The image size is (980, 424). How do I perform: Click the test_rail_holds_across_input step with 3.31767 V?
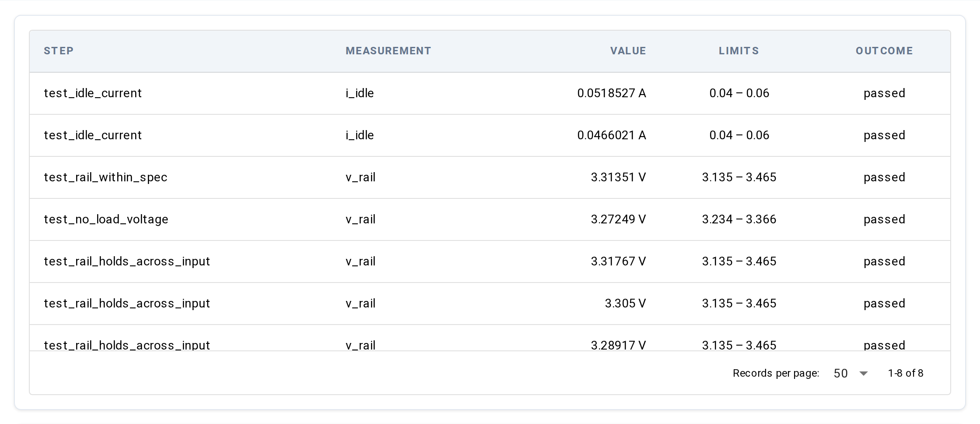[127, 261]
